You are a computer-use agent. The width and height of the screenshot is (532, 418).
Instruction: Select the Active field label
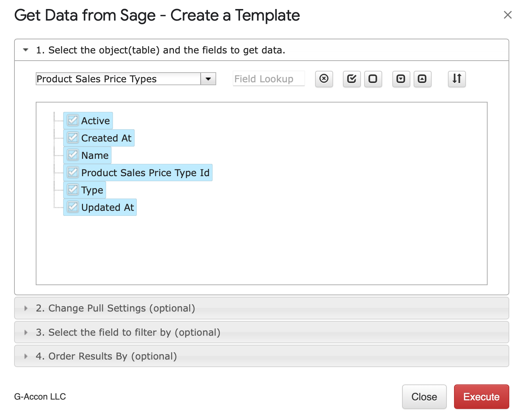95,121
